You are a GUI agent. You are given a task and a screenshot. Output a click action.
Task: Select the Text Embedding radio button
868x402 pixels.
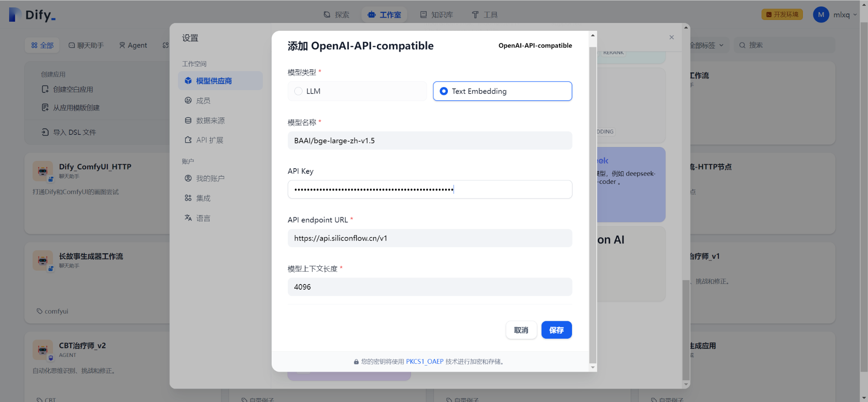click(x=444, y=91)
